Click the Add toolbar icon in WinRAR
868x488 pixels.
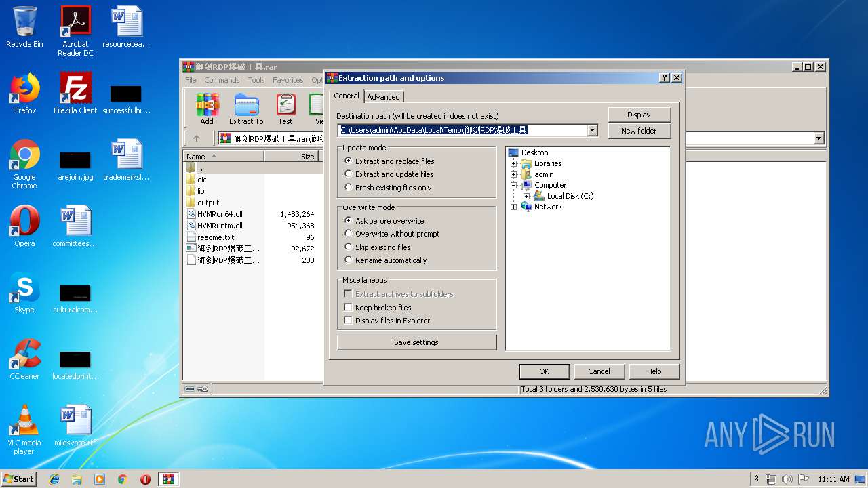(x=207, y=109)
